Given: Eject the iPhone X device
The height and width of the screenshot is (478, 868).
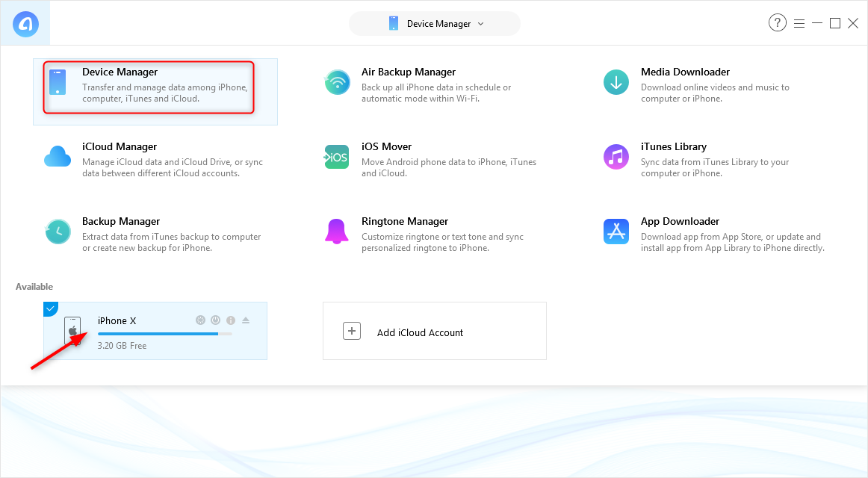Looking at the screenshot, I should tap(246, 320).
